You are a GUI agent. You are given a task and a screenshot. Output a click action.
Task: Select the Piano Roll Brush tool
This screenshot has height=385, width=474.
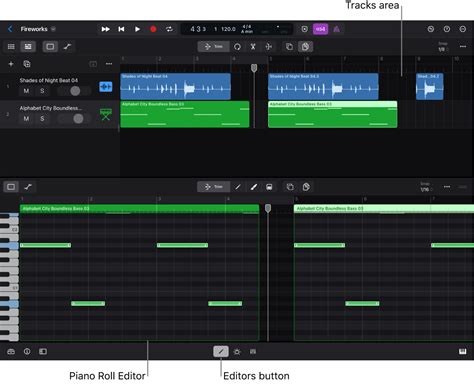tap(254, 187)
